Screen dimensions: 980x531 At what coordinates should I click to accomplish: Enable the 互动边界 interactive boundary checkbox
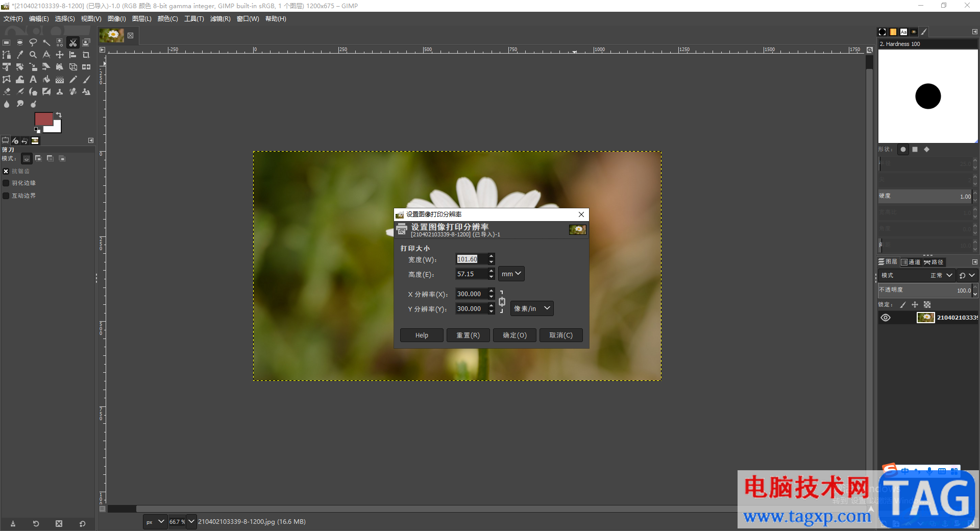click(x=6, y=196)
